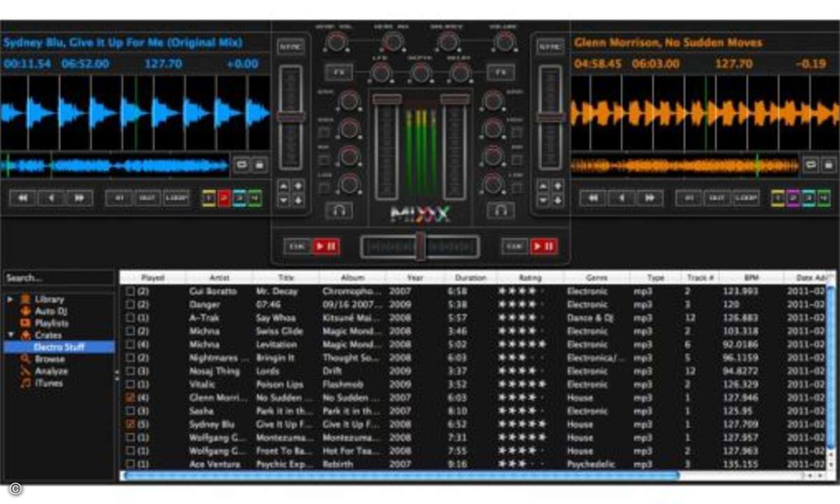Trigger cyan hotcue 3 on Glenn Morrison deck
This screenshot has height=504, width=840.
pyautogui.click(x=809, y=198)
